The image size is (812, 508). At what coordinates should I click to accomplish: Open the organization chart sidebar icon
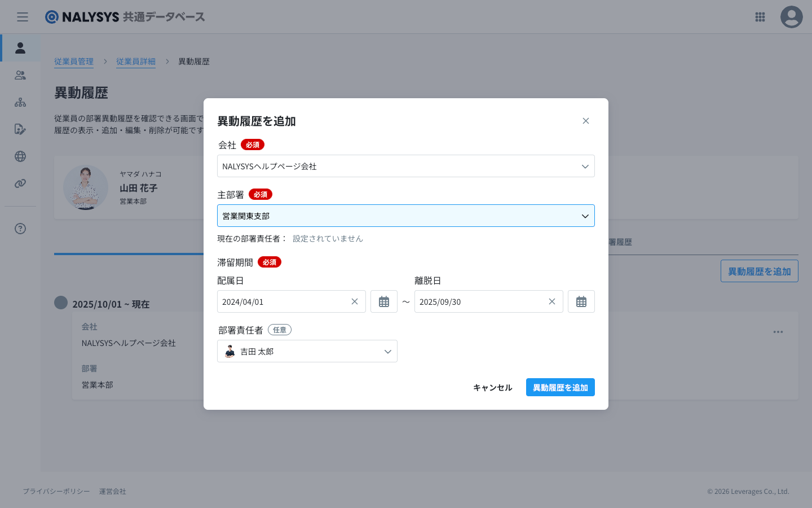(20, 102)
